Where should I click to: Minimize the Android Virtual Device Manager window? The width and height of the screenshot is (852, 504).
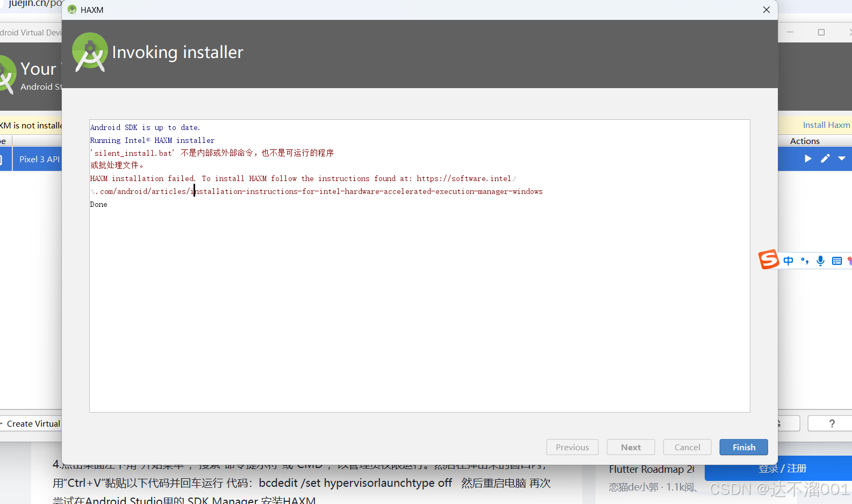tap(790, 32)
